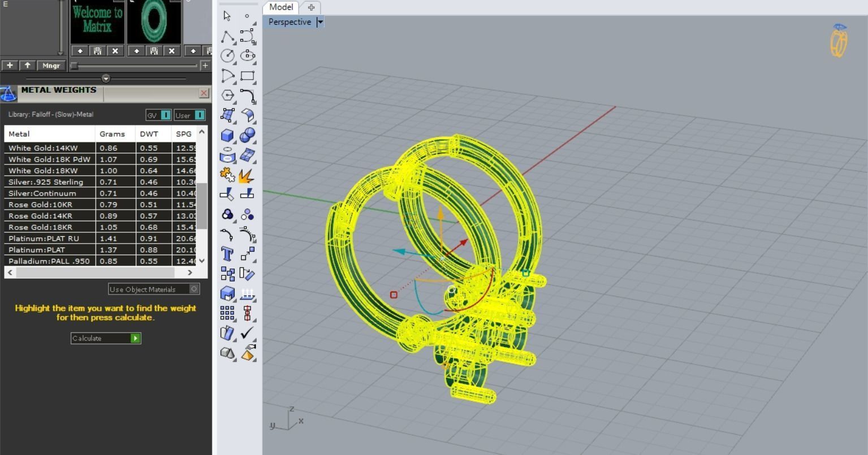The image size is (868, 455).
Task: Choose the Ungroup objects tool
Action: coord(247,215)
